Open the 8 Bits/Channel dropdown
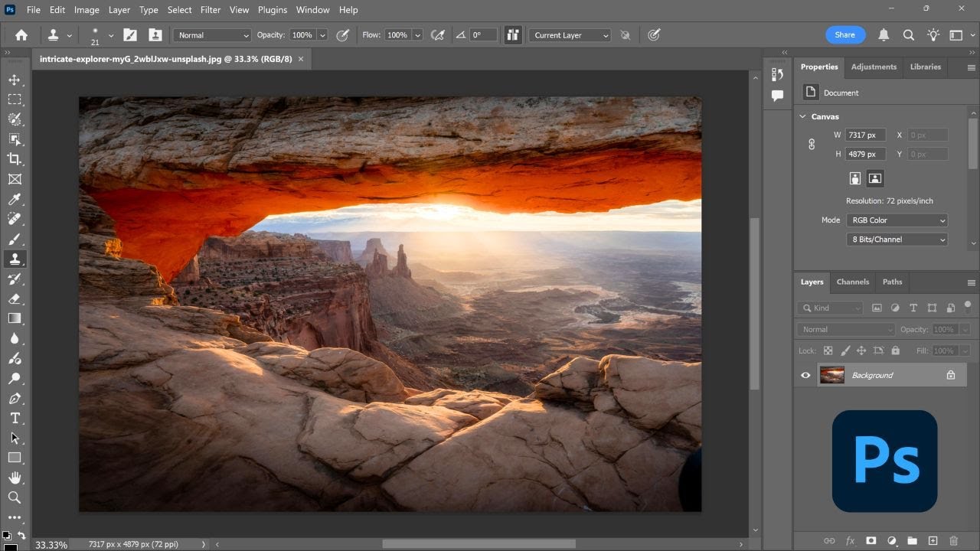This screenshot has height=551, width=980. 897,240
